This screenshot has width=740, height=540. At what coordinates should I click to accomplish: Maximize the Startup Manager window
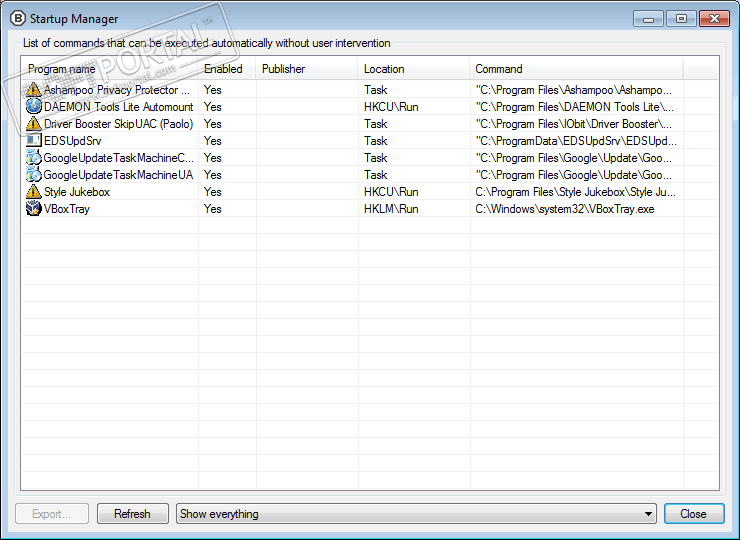(681, 19)
